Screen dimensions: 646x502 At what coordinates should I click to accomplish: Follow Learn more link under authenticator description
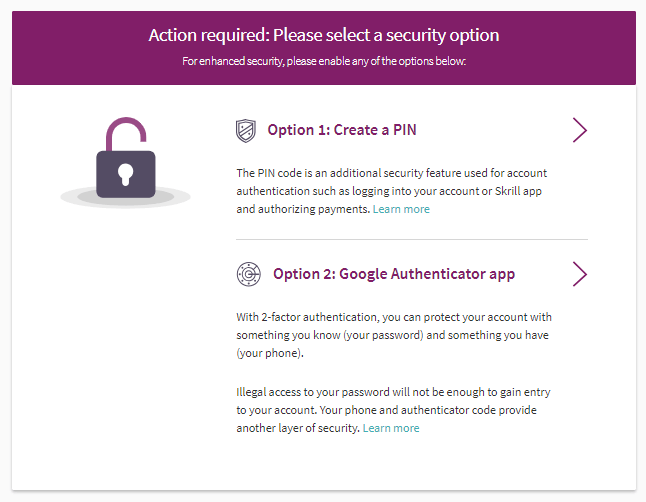(x=391, y=428)
